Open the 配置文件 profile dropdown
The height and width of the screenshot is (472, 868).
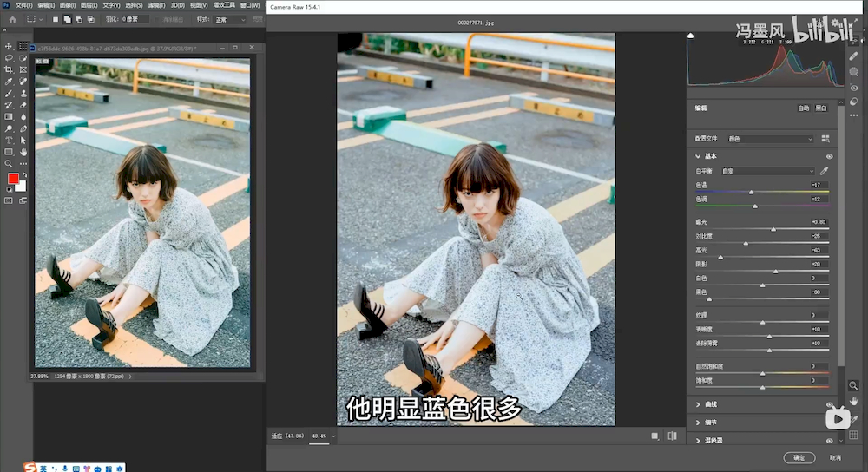[769, 139]
